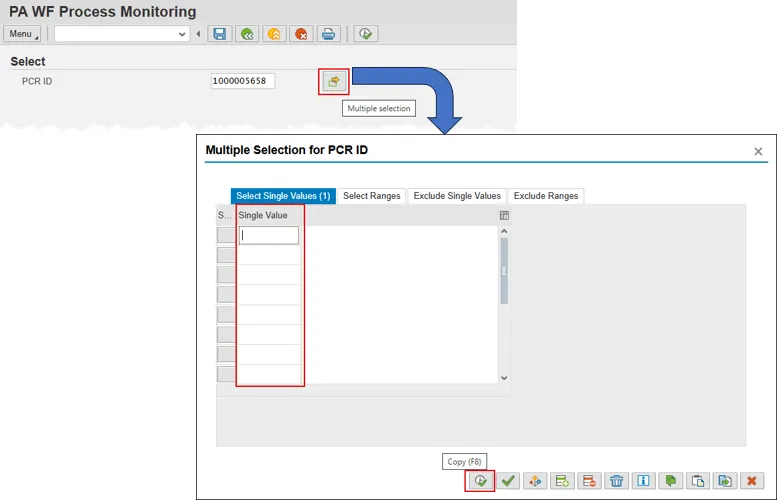Click the active Single Value input cell
This screenshot has height=500, width=777.
(269, 235)
